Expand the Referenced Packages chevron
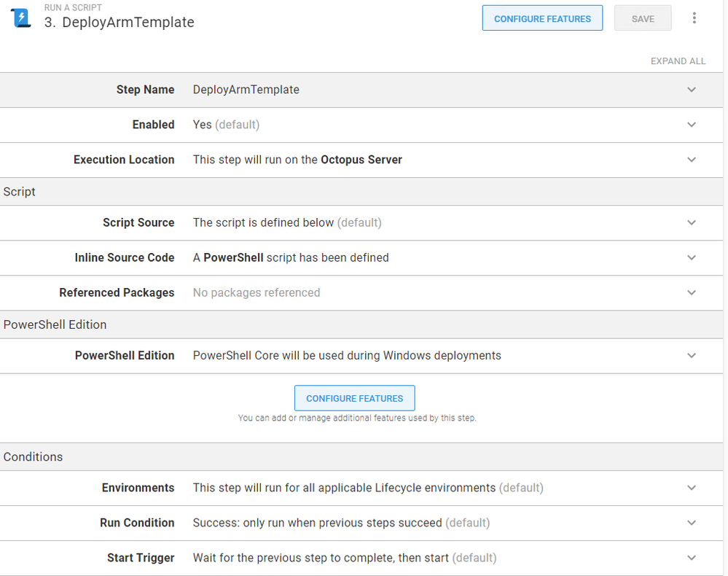728x576 pixels. 692,292
